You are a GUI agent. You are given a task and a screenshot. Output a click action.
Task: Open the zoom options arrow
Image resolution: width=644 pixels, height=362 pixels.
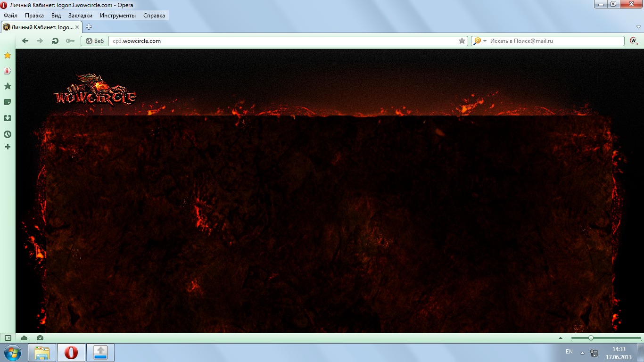click(x=561, y=338)
